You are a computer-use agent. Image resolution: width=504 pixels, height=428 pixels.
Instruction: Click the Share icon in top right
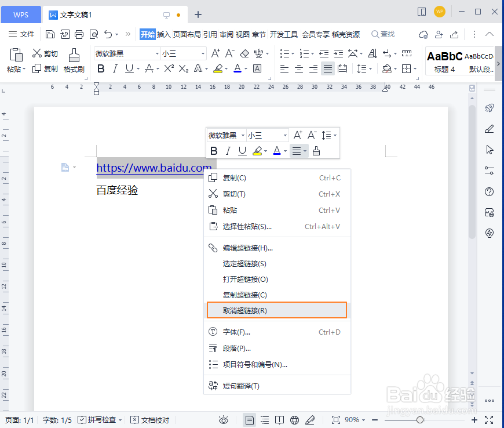[x=454, y=34]
